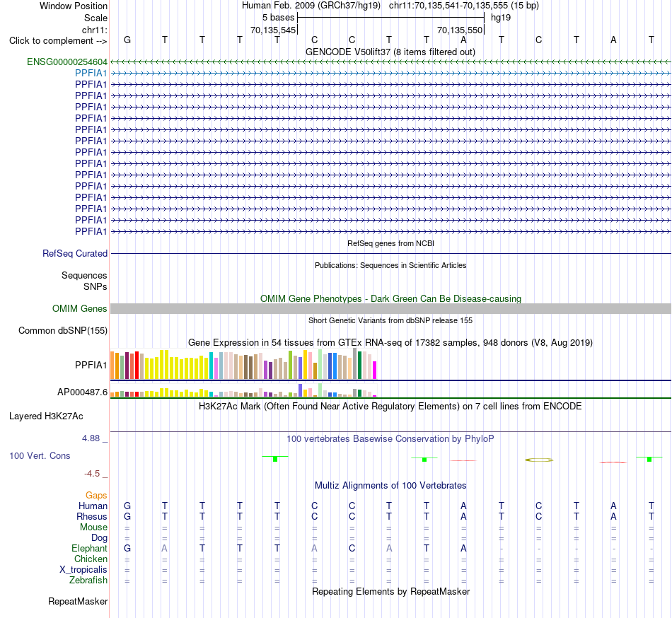Open the Layered H3K27Ac track label
Viewport: 672px width, 618px height.
46,416
